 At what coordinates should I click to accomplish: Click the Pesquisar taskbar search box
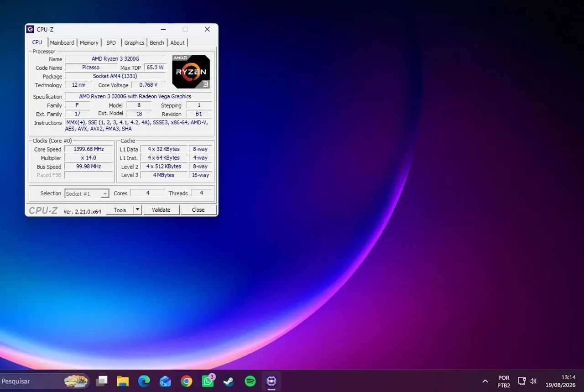click(45, 381)
